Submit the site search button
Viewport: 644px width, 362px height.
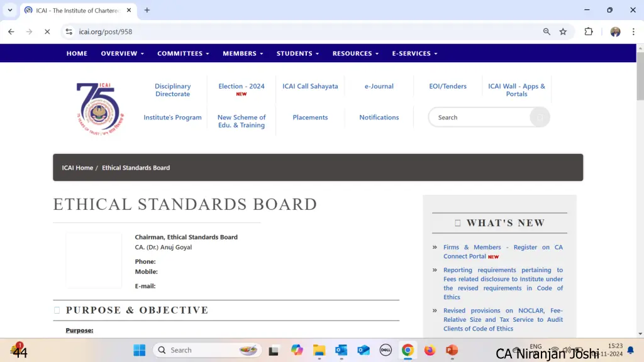click(x=540, y=118)
